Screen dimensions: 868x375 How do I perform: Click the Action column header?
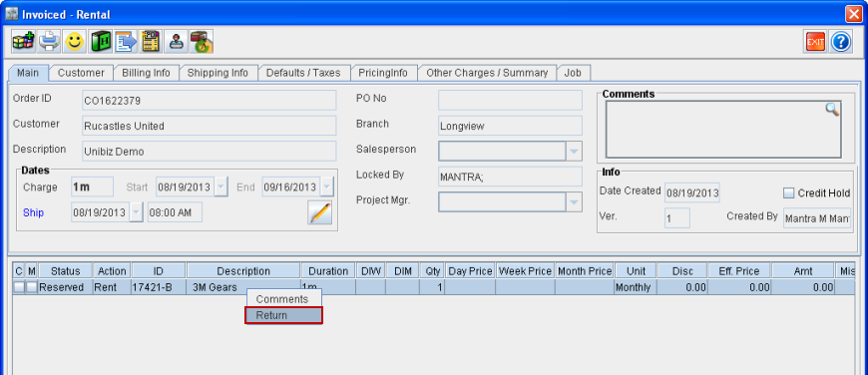tap(112, 271)
